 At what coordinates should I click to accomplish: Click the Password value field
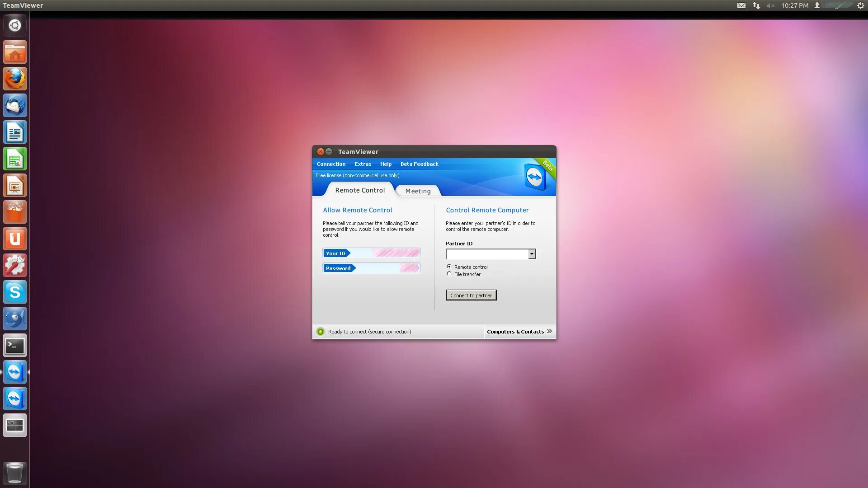click(388, 268)
